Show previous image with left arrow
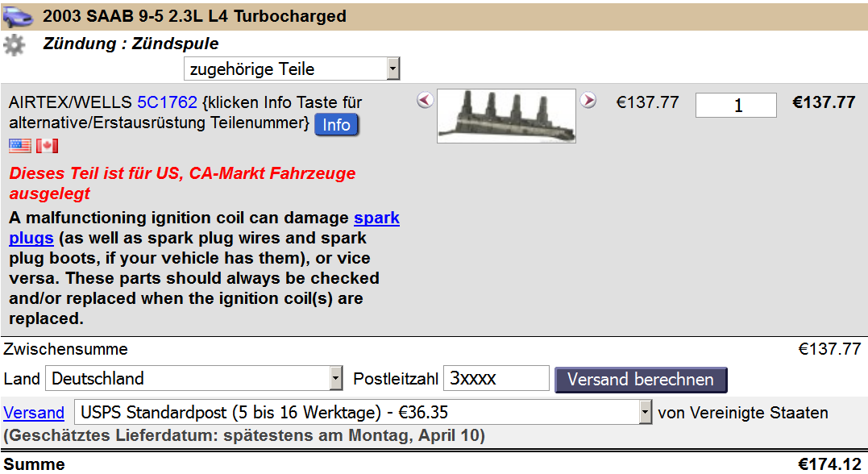This screenshot has height=474, width=868. pyautogui.click(x=425, y=100)
